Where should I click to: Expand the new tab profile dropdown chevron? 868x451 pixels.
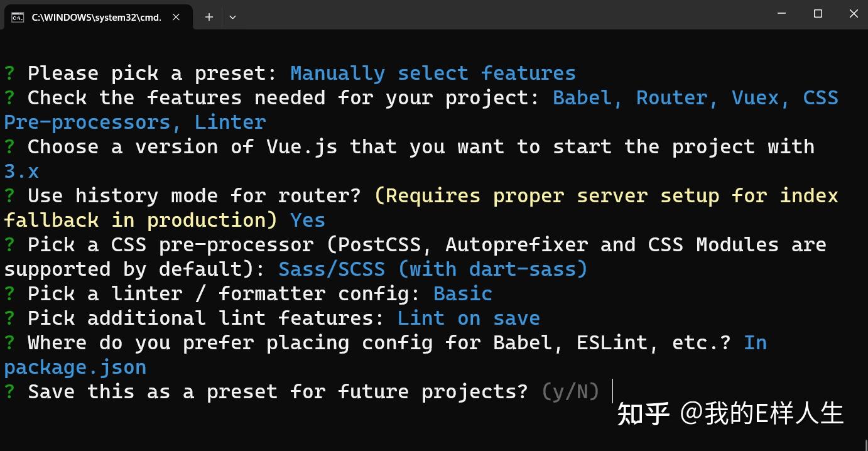[232, 17]
